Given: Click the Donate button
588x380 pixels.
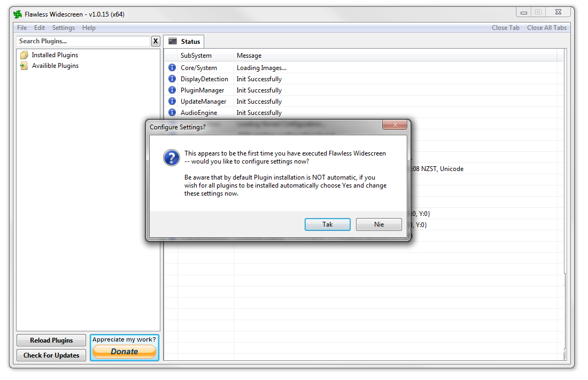Looking at the screenshot, I should [x=124, y=352].
